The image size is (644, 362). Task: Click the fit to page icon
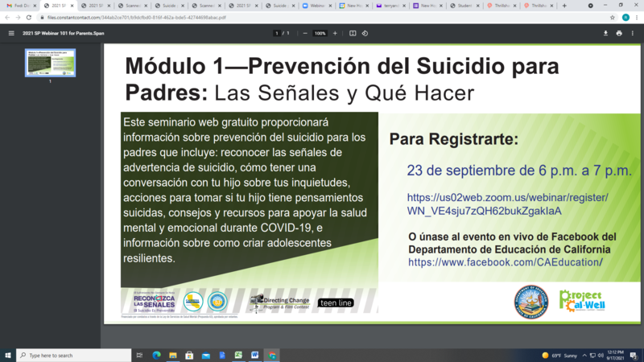353,33
